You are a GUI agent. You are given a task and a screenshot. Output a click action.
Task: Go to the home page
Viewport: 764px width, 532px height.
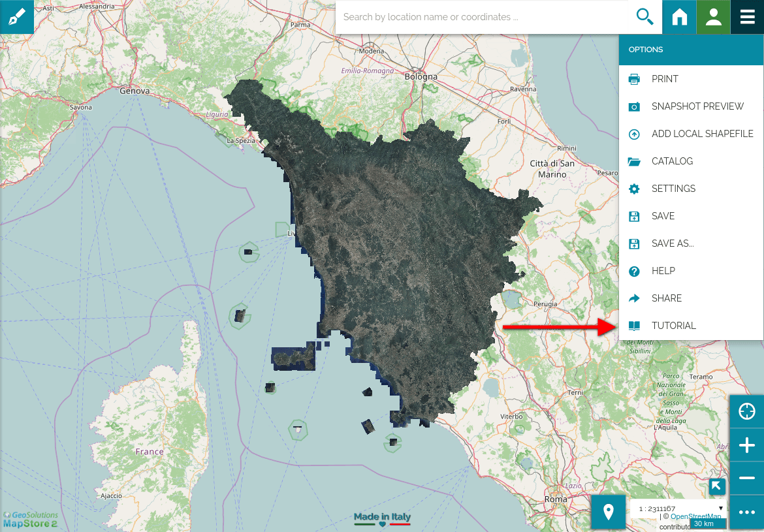tap(679, 17)
